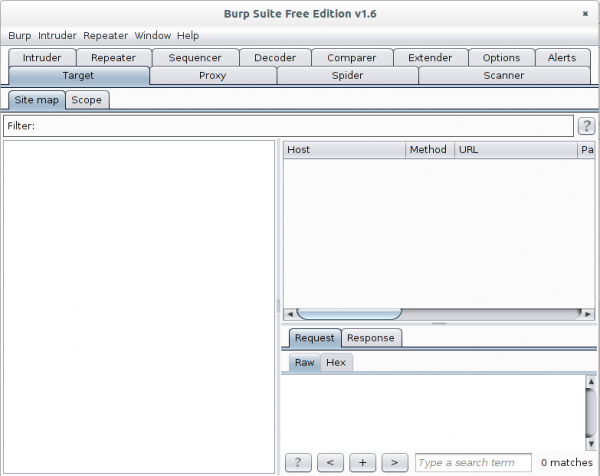Click the request pane vertical scrollbar thumb
The image size is (600, 476).
click(x=591, y=412)
